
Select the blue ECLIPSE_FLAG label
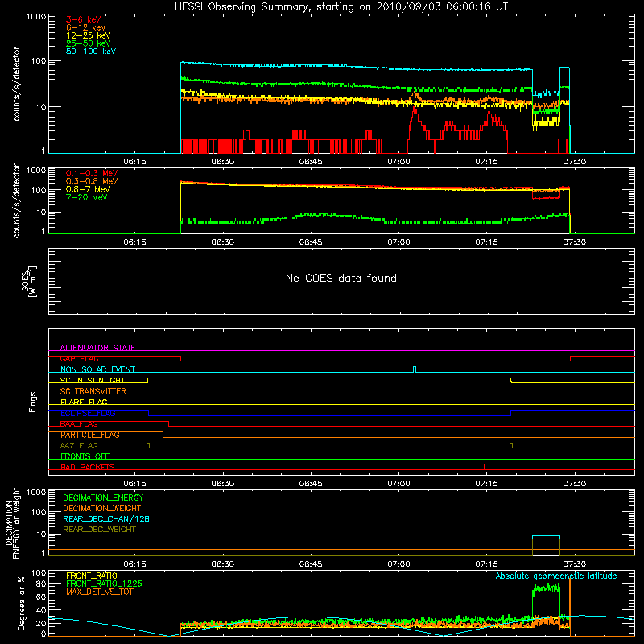point(88,413)
